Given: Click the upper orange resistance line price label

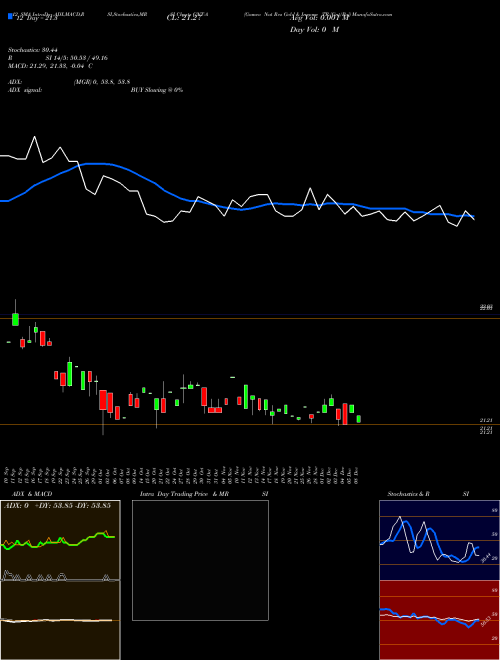Looking at the screenshot, I should pos(486,308).
